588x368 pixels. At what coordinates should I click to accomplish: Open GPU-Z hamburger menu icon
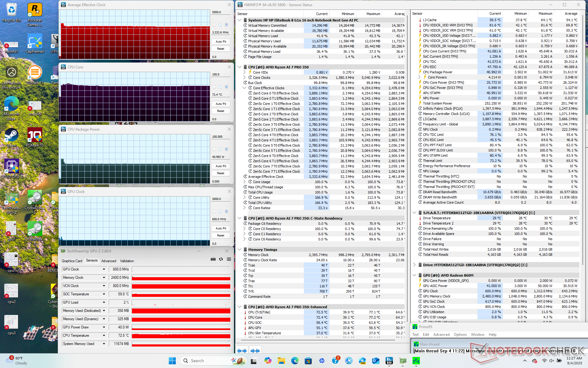point(229,259)
